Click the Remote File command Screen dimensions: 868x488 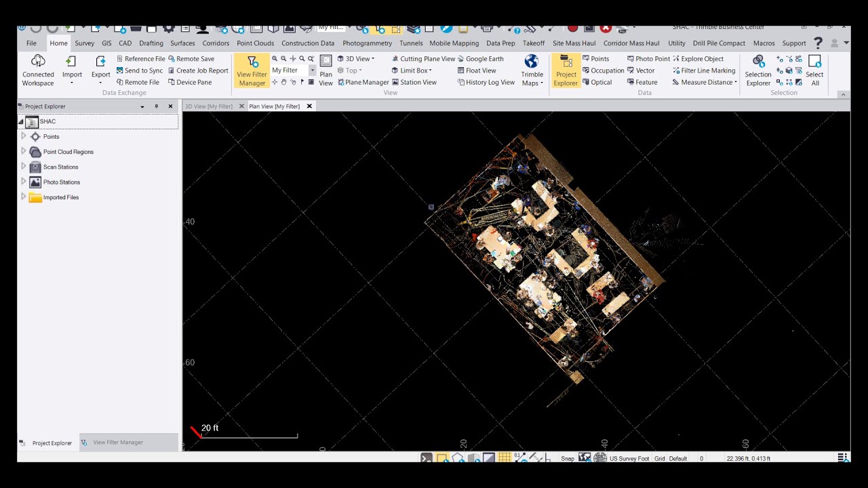coord(138,82)
